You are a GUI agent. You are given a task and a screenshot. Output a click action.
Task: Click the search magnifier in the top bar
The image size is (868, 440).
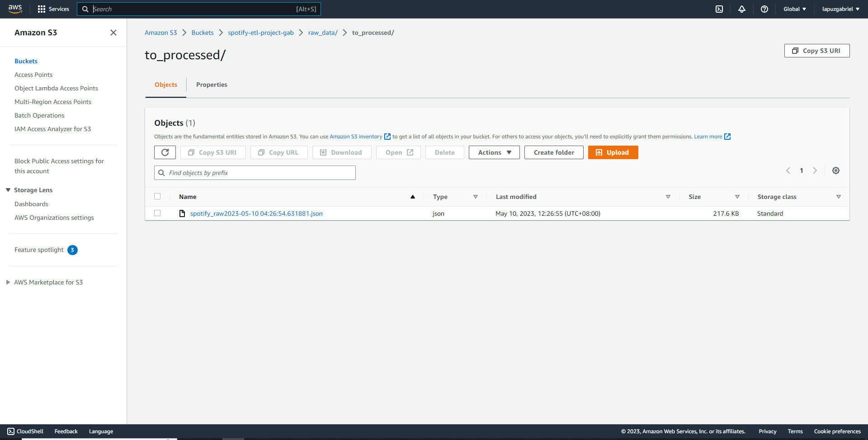85,9
